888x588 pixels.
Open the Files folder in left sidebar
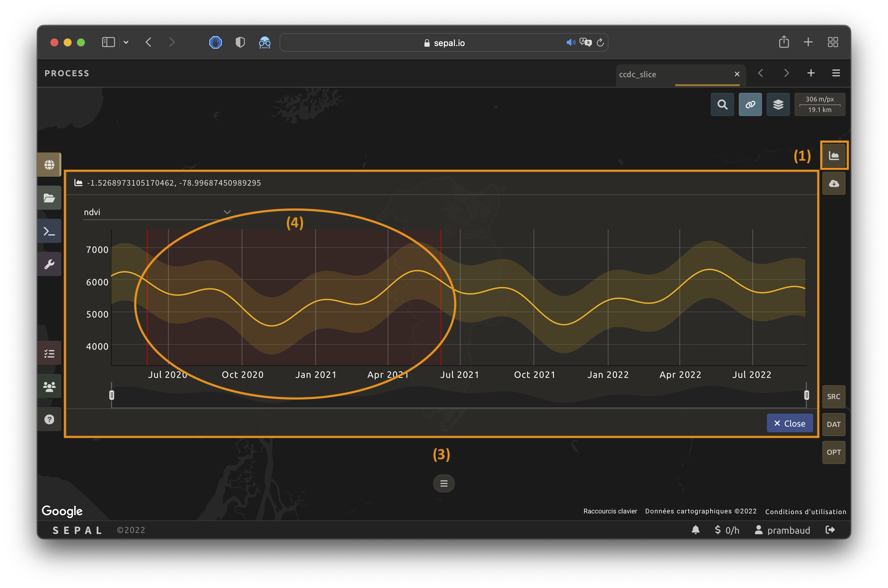click(49, 198)
